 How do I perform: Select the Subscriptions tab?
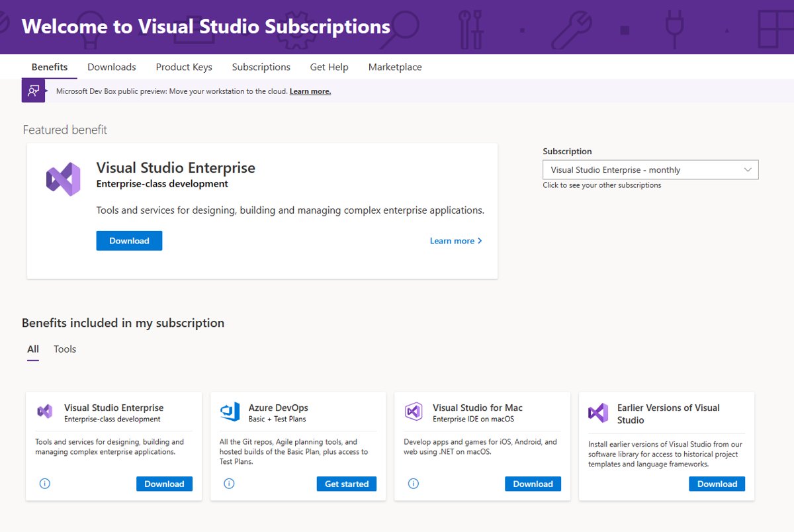point(261,67)
